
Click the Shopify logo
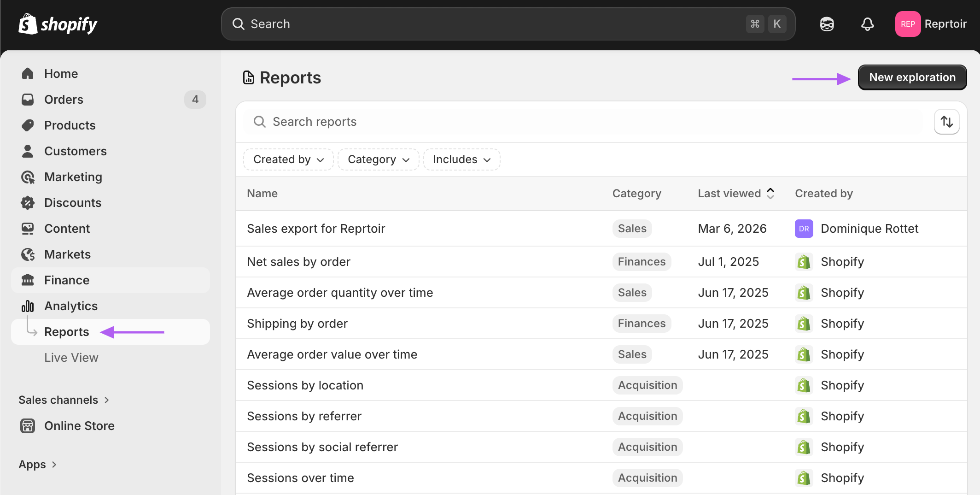coord(58,24)
